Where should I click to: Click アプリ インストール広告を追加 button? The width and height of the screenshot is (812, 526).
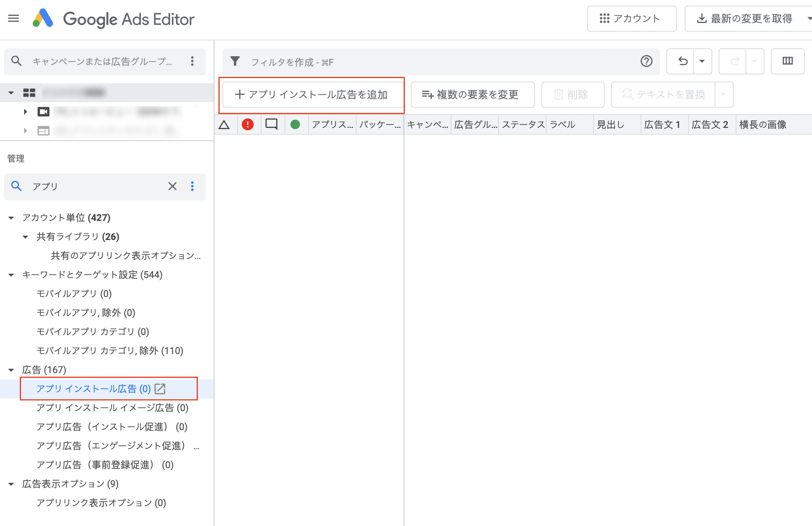312,95
